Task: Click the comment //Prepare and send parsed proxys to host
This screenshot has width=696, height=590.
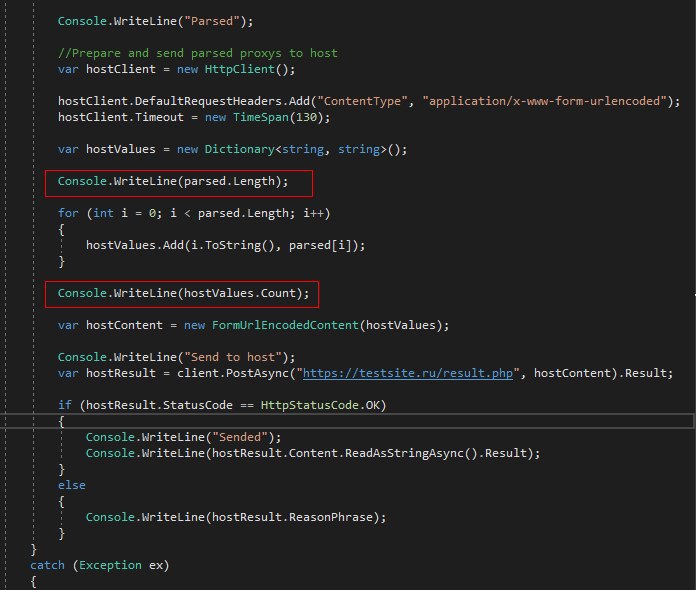Action: [x=198, y=53]
